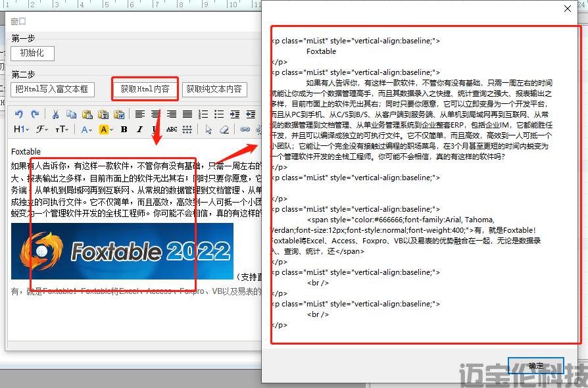This screenshot has width=588, height=388.
Task: Open the font family dropdown
Action: [x=42, y=130]
